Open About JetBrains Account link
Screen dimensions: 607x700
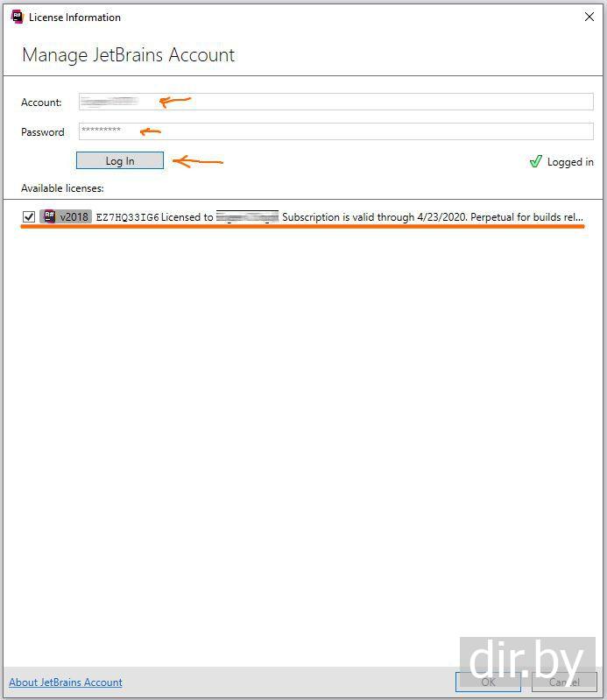tap(66, 682)
